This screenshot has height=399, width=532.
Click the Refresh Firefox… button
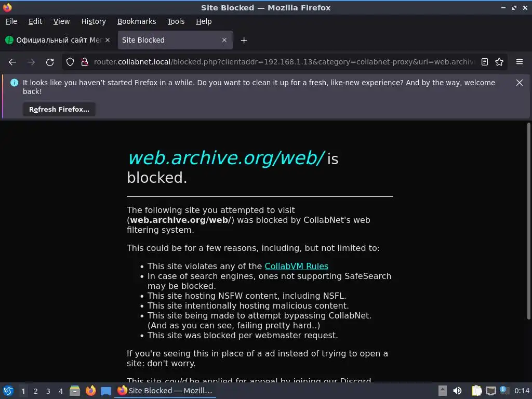(59, 109)
